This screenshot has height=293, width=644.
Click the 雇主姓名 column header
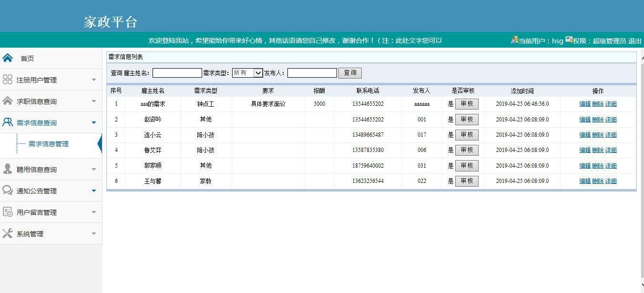point(153,91)
